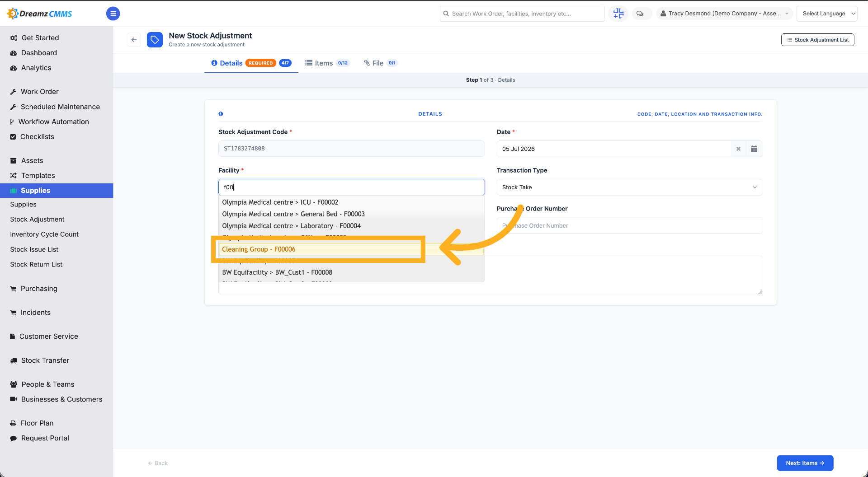Toggle the sidebar hamburger menu button
Viewport: 868px width, 477px height.
113,14
